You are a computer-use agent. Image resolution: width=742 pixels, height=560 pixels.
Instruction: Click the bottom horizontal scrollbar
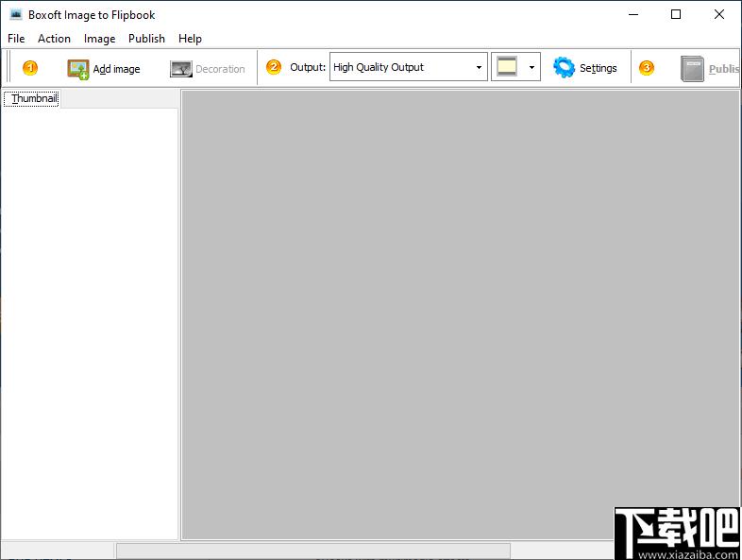[313, 551]
